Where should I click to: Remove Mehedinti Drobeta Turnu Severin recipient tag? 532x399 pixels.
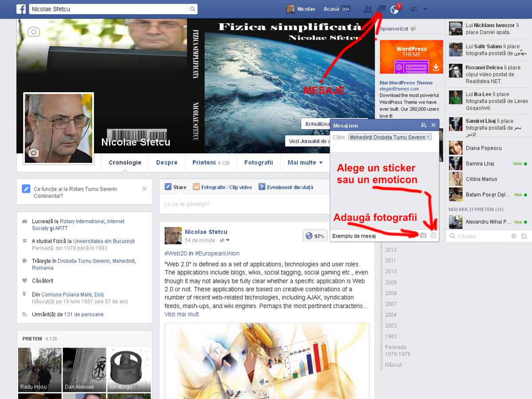(x=428, y=137)
